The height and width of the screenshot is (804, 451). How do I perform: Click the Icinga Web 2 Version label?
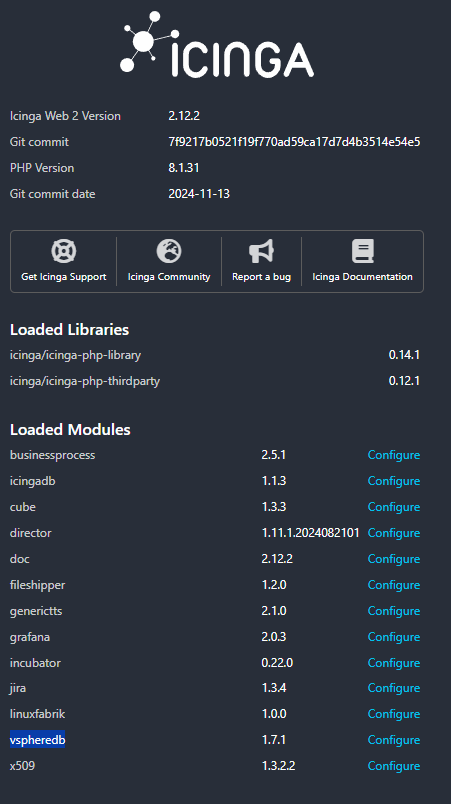coord(65,116)
